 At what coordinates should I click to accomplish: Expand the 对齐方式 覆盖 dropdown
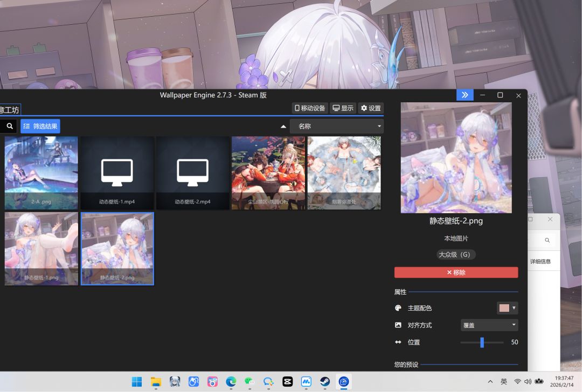click(x=489, y=325)
